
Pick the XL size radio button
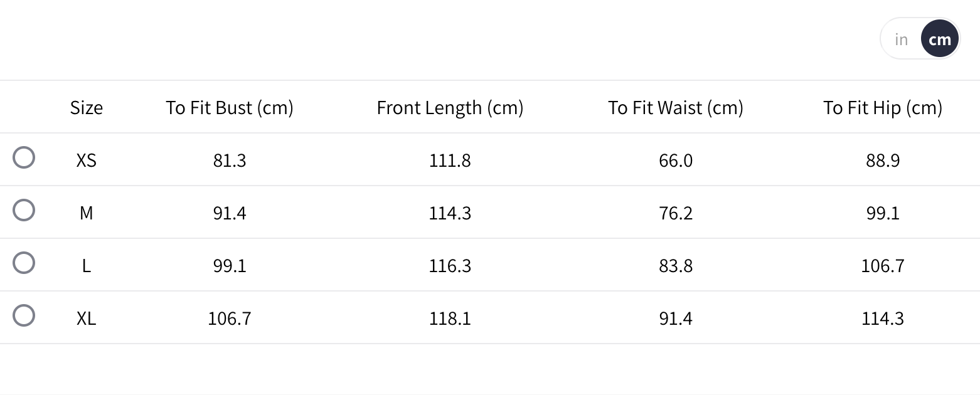point(24,315)
